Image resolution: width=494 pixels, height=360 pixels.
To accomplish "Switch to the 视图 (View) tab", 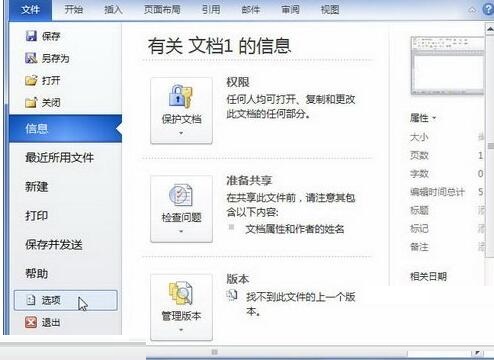I will pyautogui.click(x=330, y=10).
